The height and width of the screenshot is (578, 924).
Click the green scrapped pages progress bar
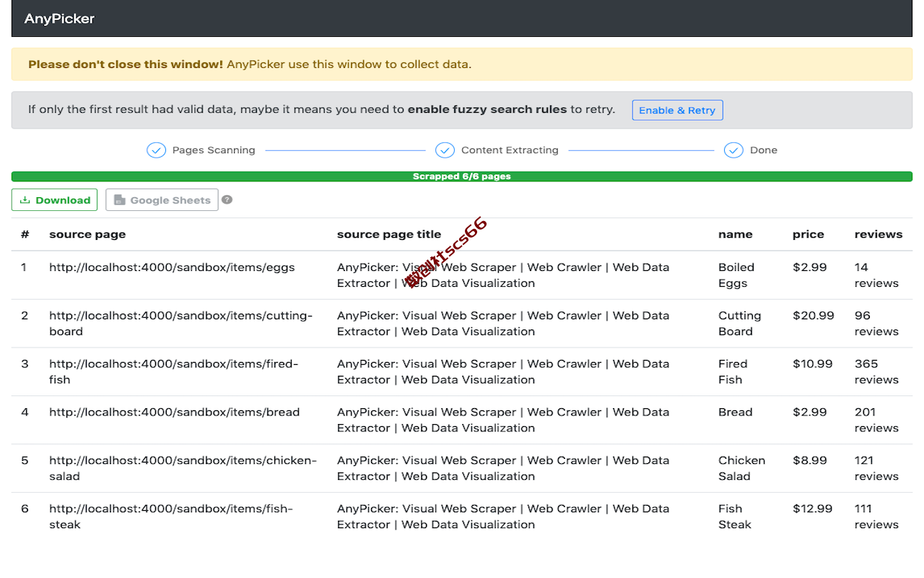(462, 176)
